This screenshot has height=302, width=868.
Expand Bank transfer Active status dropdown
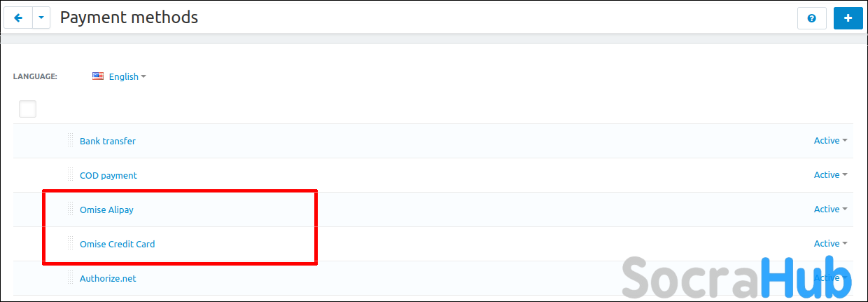click(830, 141)
